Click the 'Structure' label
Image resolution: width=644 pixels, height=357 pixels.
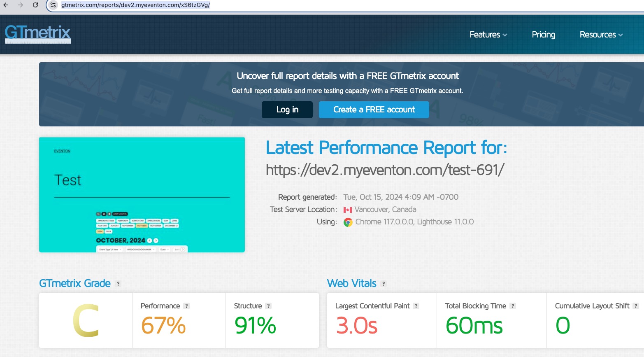pos(248,306)
